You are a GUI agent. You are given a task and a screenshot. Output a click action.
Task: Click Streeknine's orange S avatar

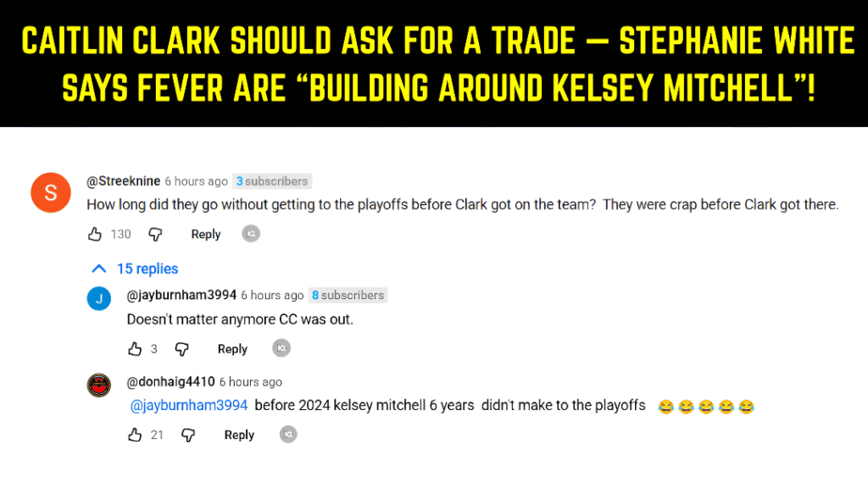[x=50, y=192]
